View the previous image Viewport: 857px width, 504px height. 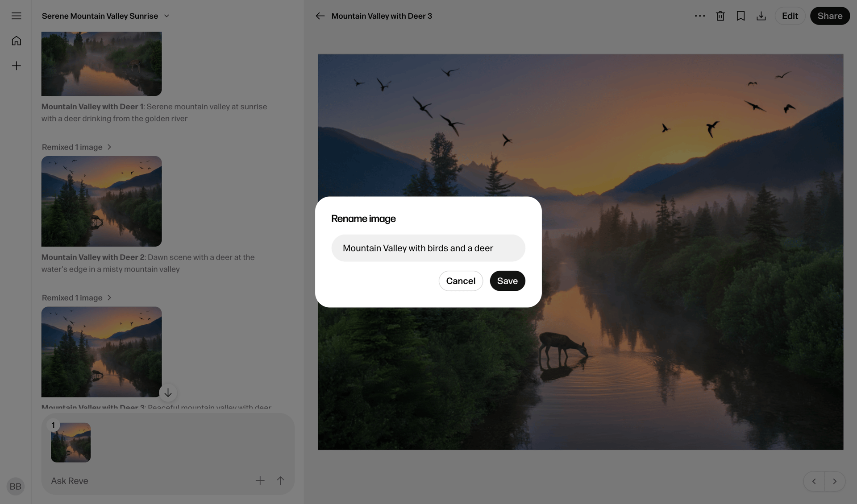(x=814, y=481)
